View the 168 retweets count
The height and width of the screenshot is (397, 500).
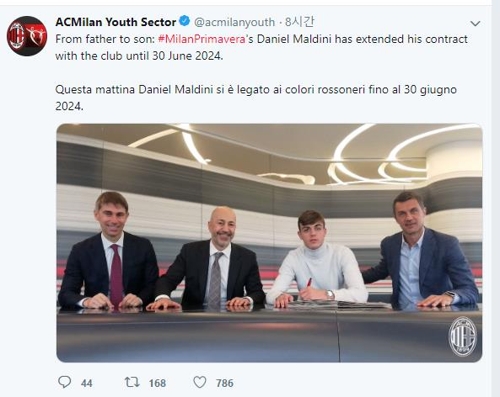tap(157, 383)
